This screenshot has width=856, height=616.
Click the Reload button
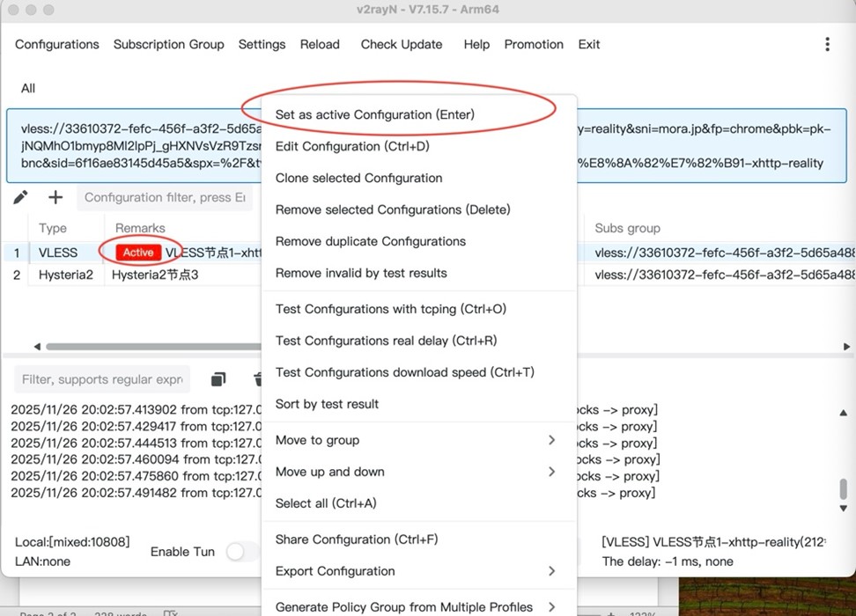coord(320,44)
